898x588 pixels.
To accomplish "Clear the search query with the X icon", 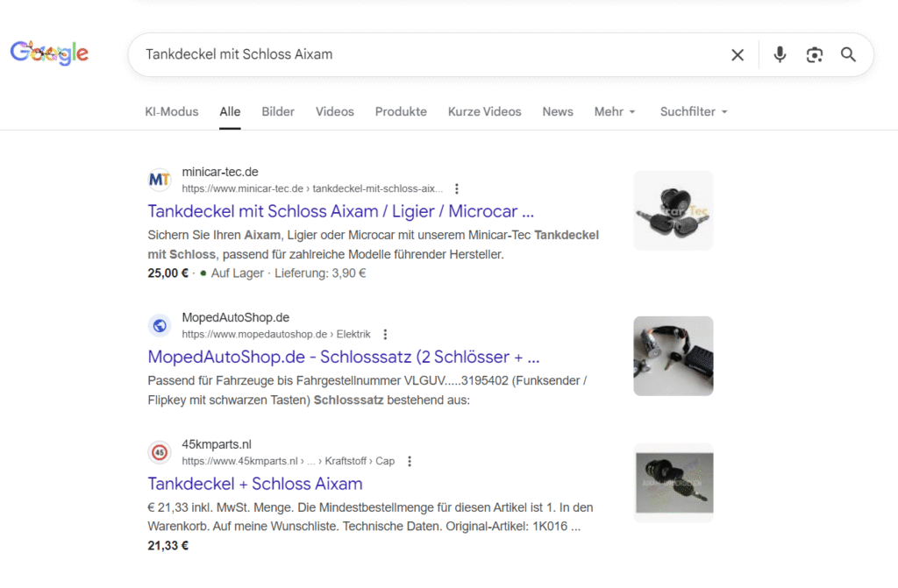I will pos(737,54).
